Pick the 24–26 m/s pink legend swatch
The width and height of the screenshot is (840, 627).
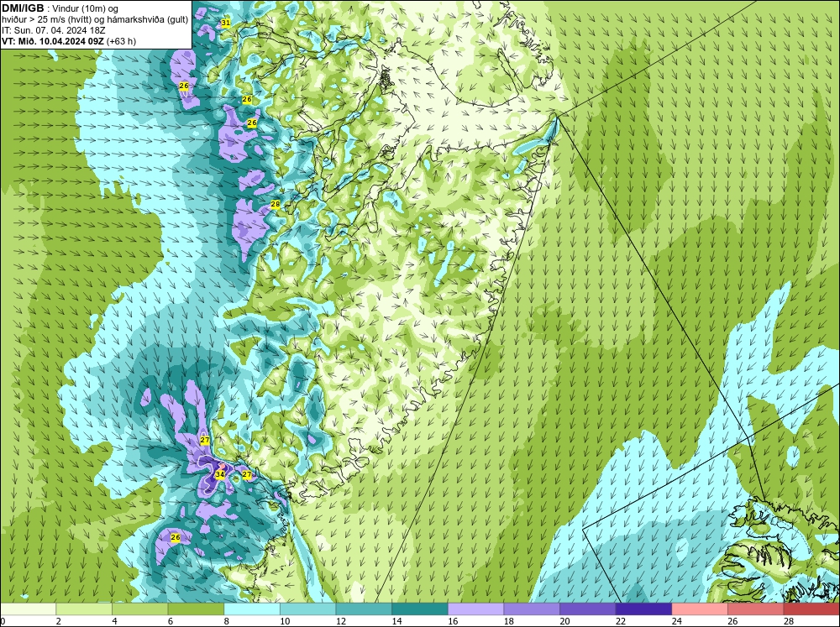(700, 609)
